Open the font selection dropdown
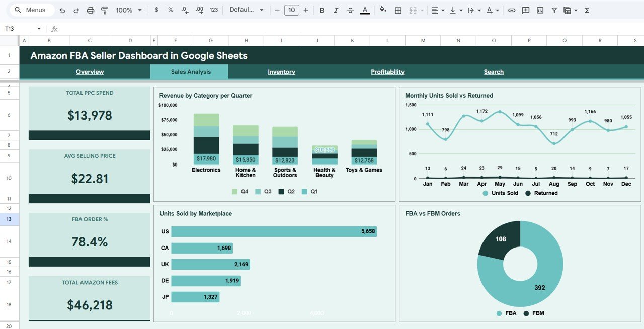 pyautogui.click(x=247, y=10)
